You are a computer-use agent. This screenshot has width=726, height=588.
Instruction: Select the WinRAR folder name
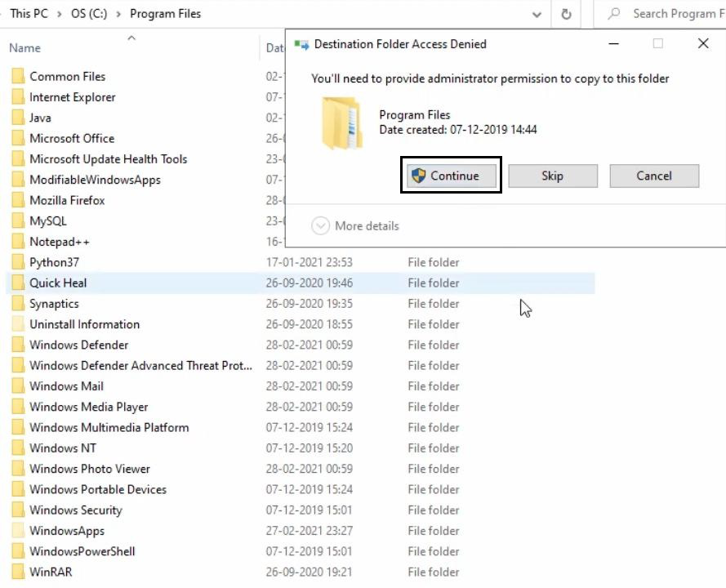click(51, 572)
